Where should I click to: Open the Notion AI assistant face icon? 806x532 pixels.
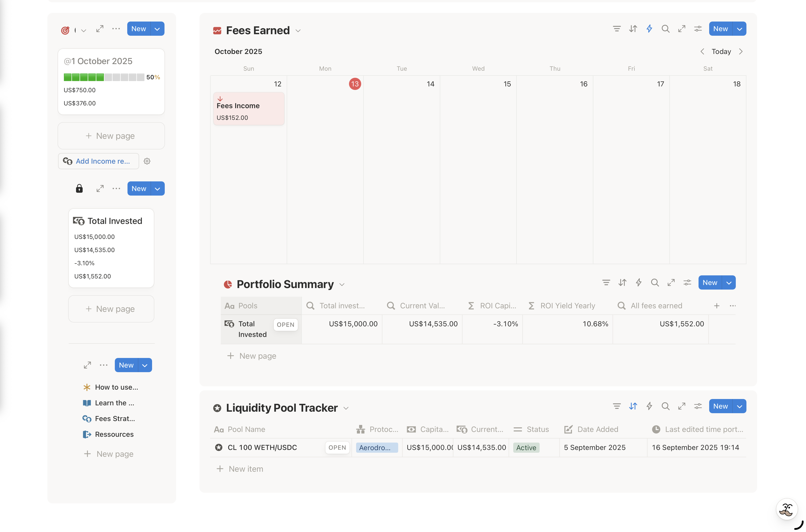(x=787, y=509)
